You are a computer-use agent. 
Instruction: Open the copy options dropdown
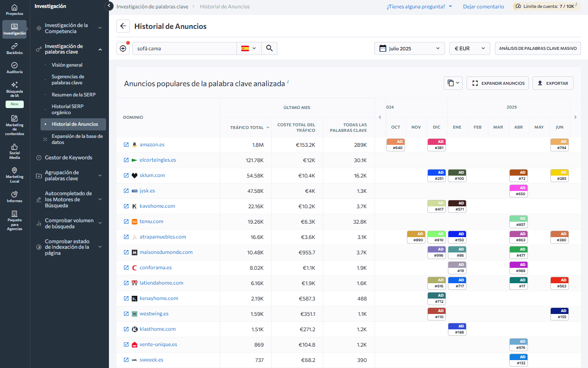click(453, 83)
